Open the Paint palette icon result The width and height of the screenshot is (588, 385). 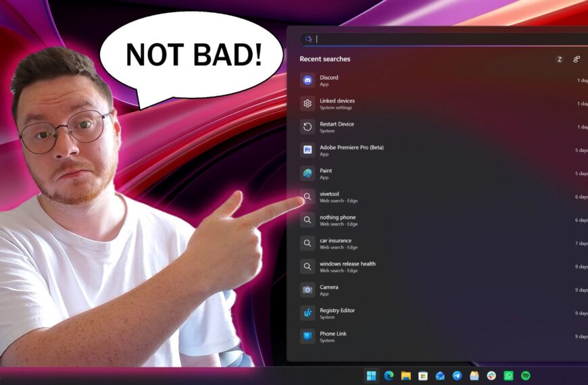[x=308, y=173]
